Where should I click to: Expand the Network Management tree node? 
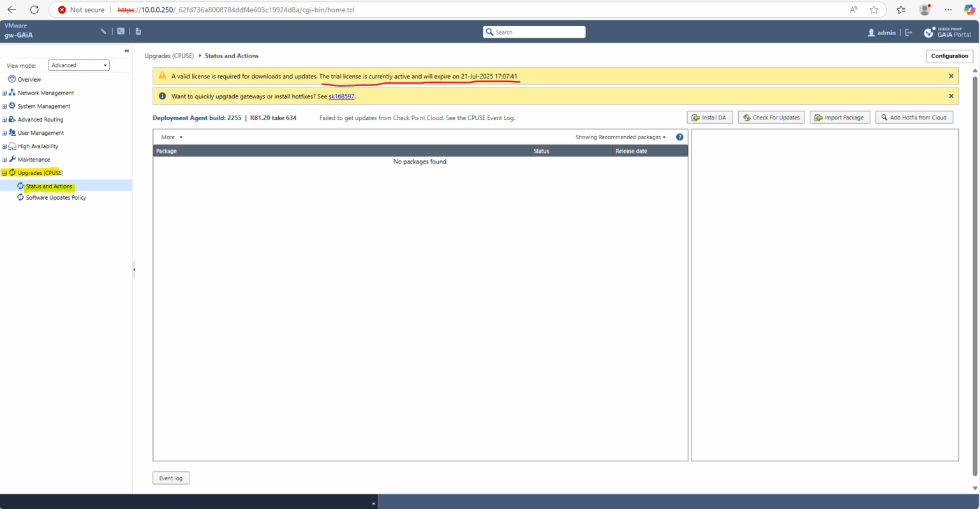pos(5,93)
